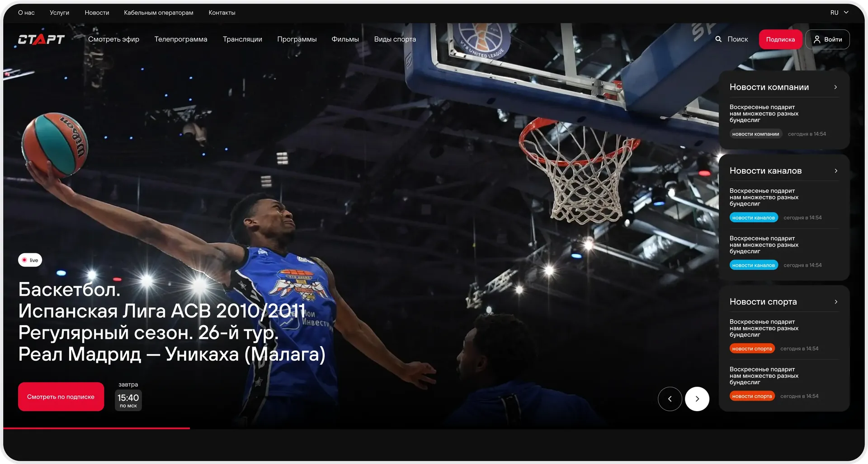
Task: Select Телепрограмма navigation item
Action: pyautogui.click(x=181, y=39)
